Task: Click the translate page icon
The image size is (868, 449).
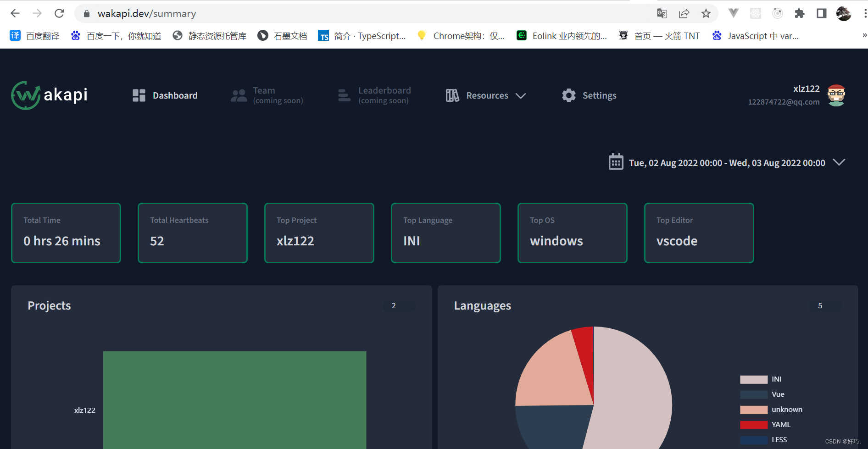Action: (662, 13)
